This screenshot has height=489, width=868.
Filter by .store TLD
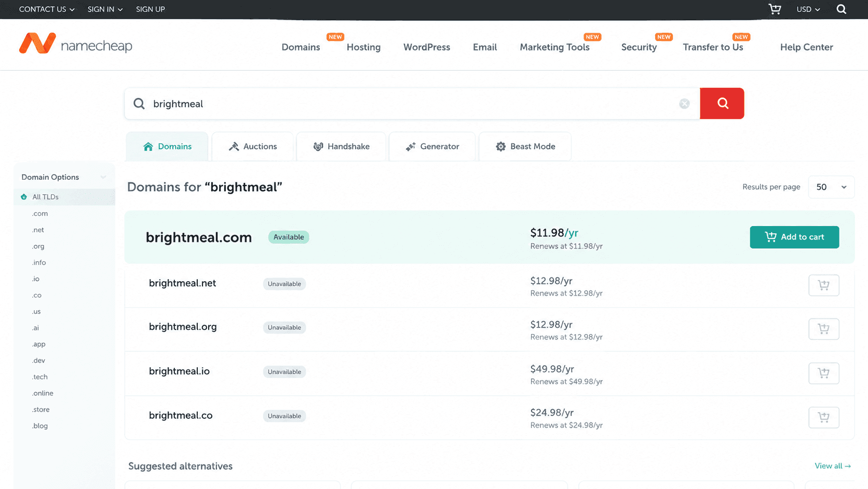(41, 409)
